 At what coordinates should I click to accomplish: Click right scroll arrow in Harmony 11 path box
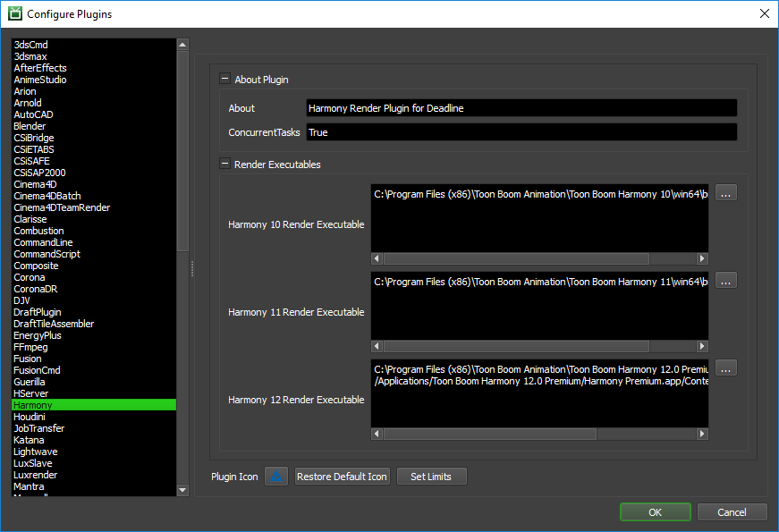tap(702, 346)
